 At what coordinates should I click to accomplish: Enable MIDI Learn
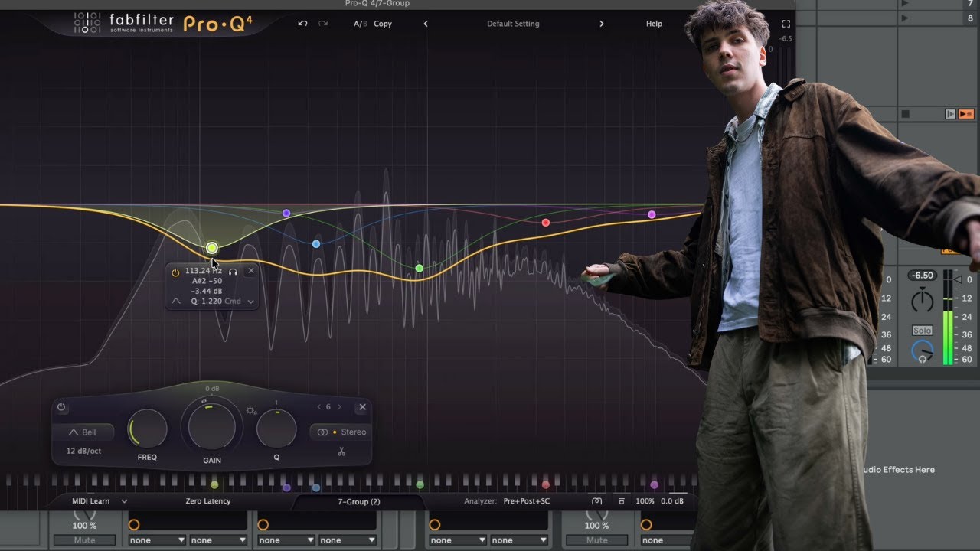click(90, 501)
